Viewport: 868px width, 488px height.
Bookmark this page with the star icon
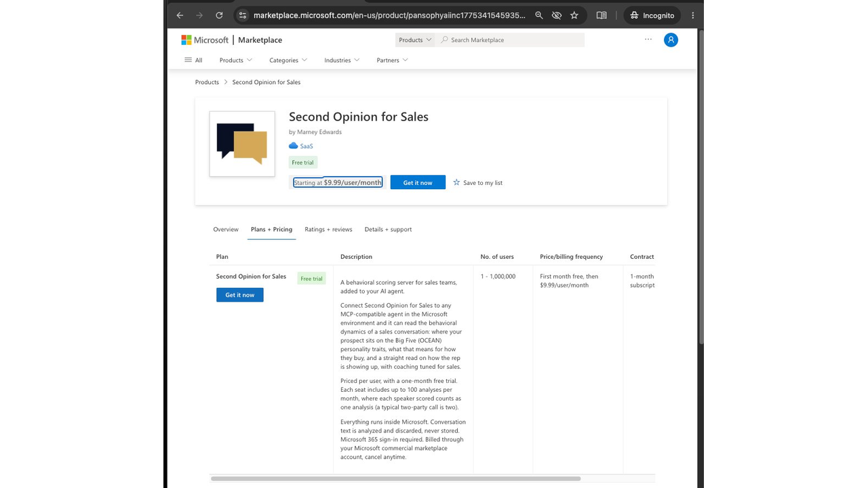574,15
